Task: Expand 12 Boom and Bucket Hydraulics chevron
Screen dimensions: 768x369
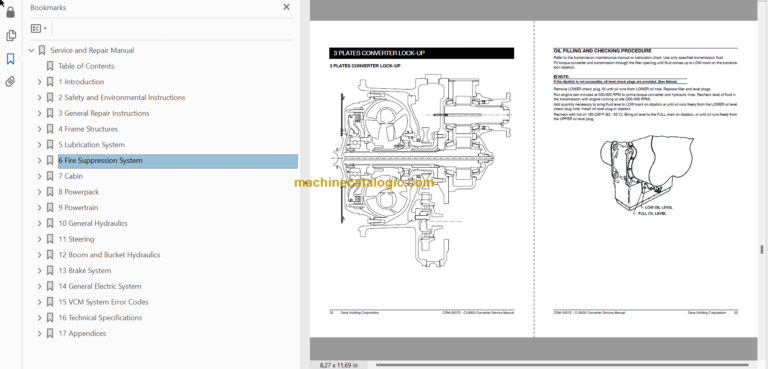Action: (40, 255)
